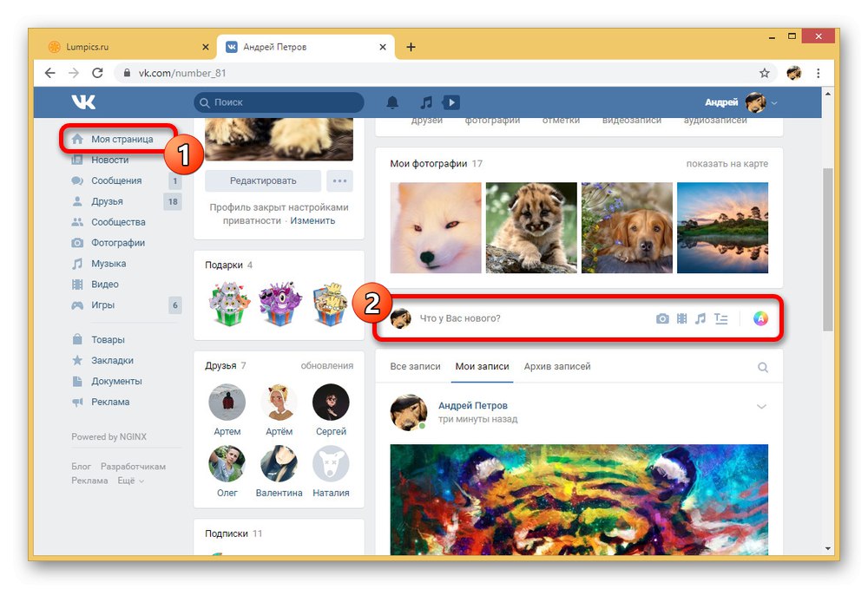The image size is (868, 589).
Task: Open the sunset lake photo thumbnail
Action: [722, 228]
